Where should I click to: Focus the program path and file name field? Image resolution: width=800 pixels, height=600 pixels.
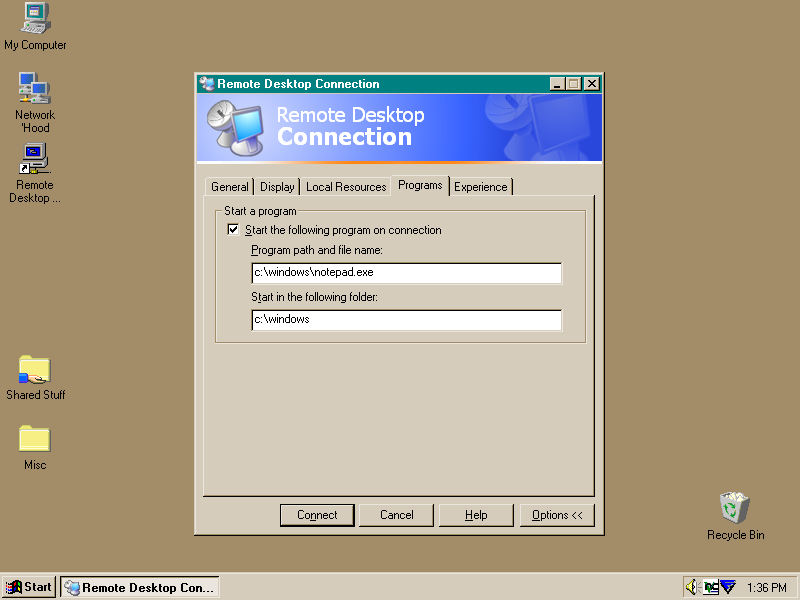click(x=407, y=272)
